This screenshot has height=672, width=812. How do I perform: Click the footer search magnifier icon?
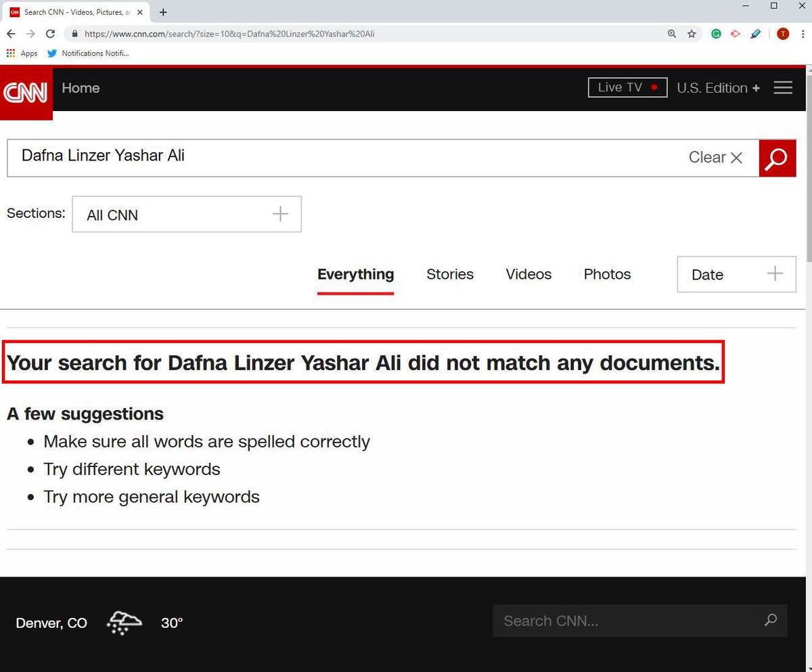point(771,620)
